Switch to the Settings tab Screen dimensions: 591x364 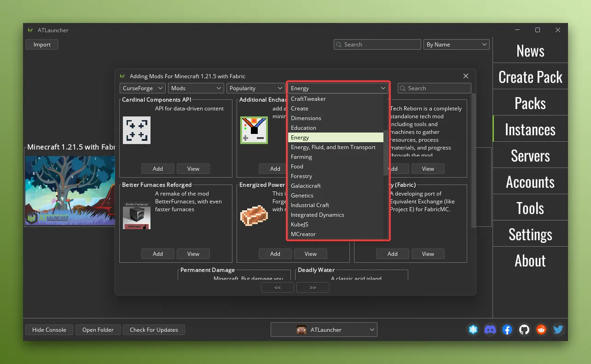(530, 235)
